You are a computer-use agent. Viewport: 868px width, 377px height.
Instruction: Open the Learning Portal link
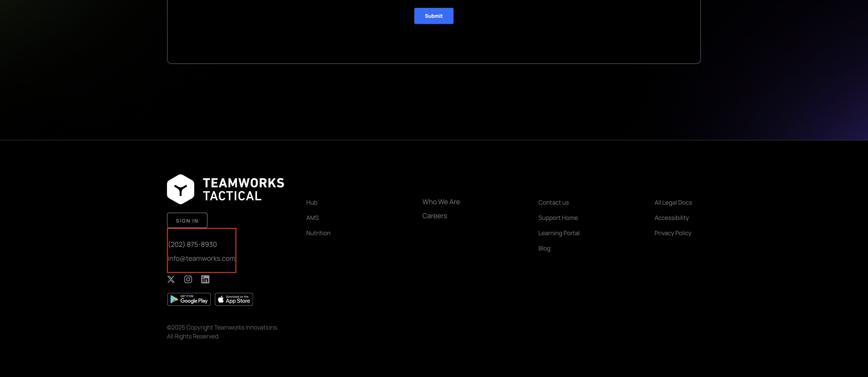click(559, 233)
